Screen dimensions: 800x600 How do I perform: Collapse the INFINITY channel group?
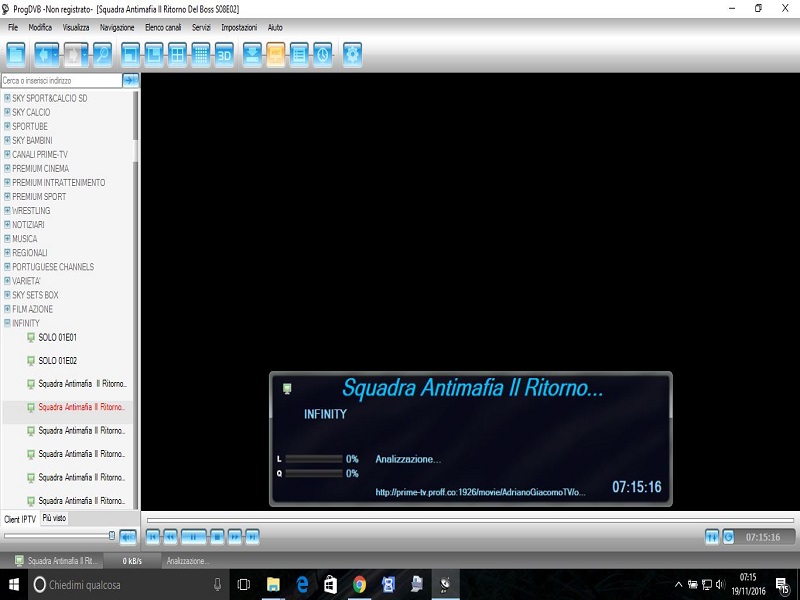click(x=7, y=323)
